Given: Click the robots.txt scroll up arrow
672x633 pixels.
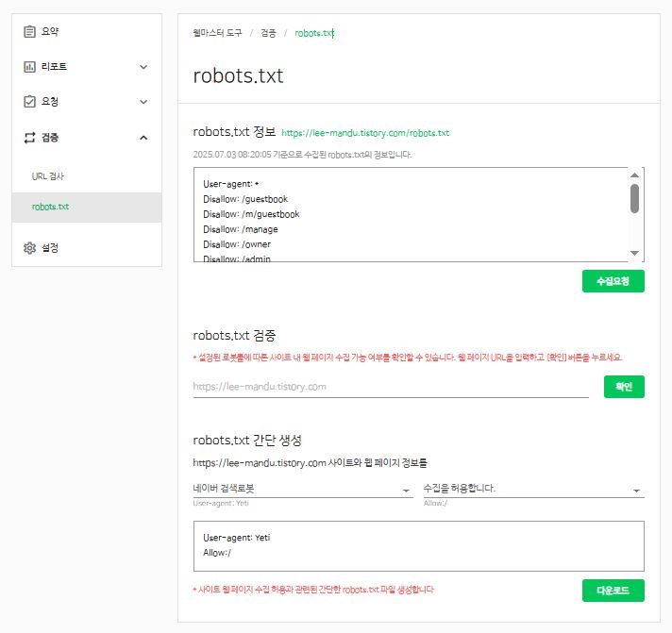Looking at the screenshot, I should click(x=634, y=175).
